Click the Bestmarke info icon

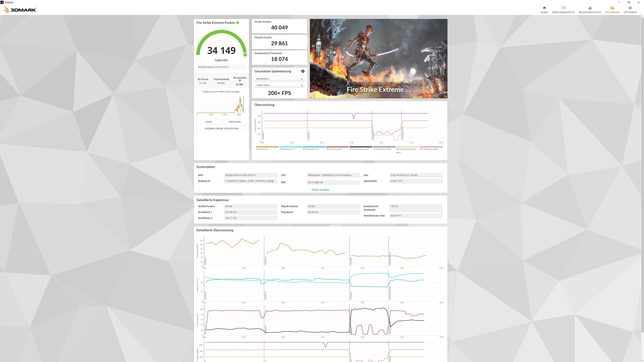tap(240, 80)
